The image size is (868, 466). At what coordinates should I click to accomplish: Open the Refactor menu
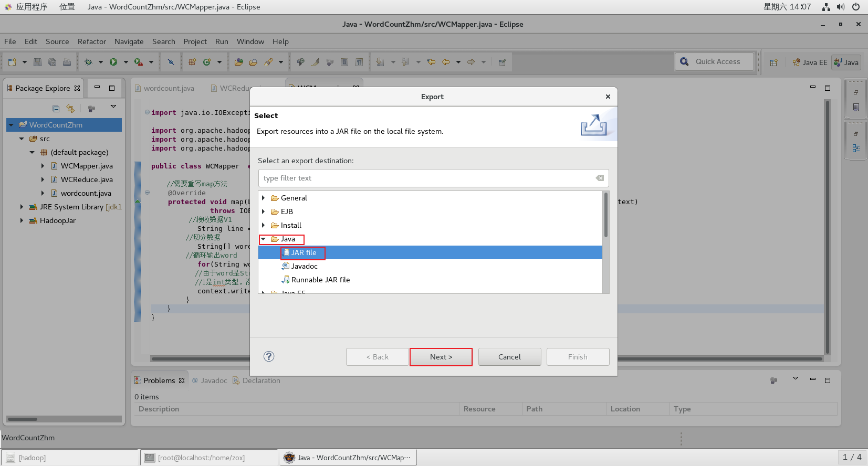[92, 41]
